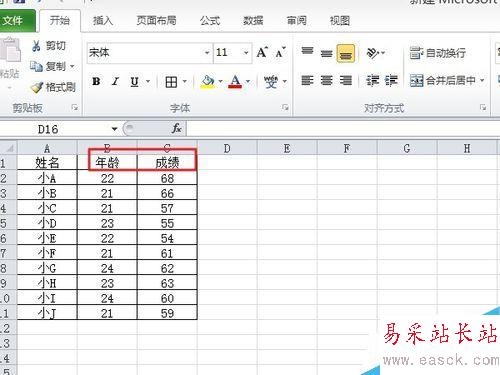500x375 pixels.
Task: Open borders dropdown arrow
Action: [x=185, y=82]
